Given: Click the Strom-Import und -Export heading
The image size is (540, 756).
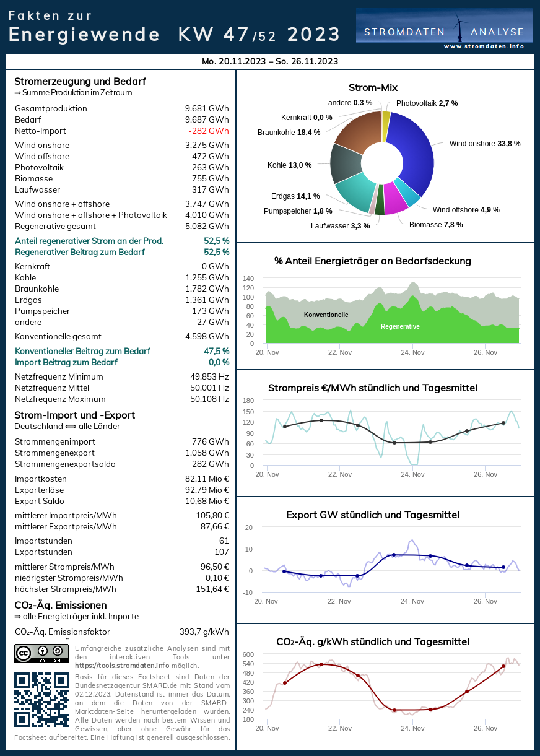Looking at the screenshot, I should [74, 415].
